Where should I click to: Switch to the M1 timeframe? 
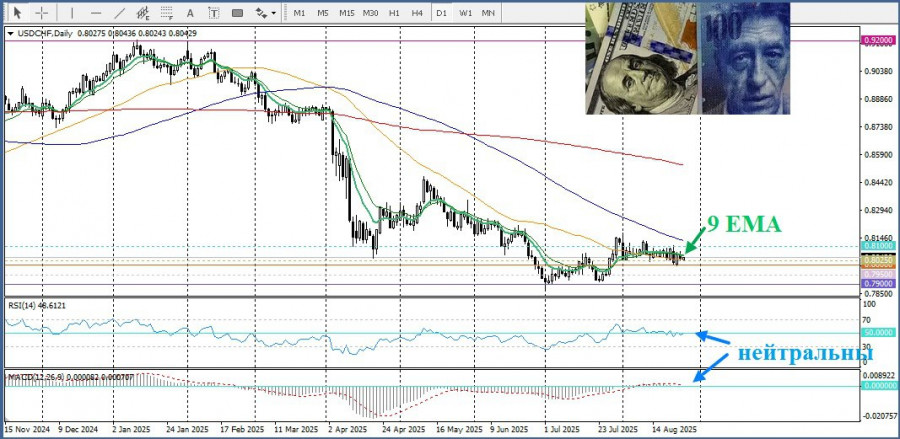(x=300, y=13)
